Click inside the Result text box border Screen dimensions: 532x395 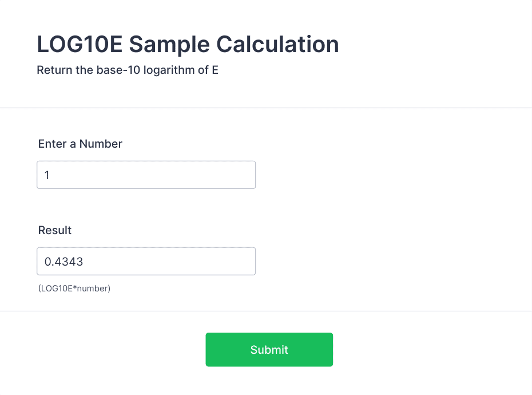click(x=146, y=261)
